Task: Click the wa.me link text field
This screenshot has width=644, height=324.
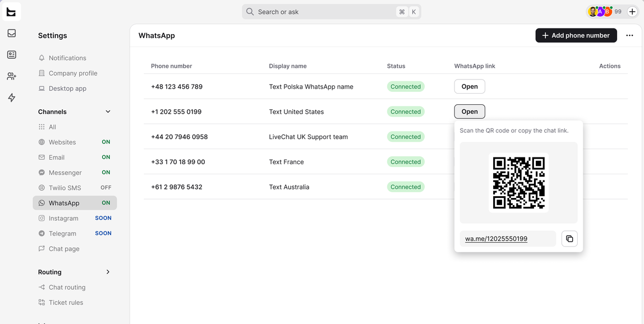Action: point(508,239)
